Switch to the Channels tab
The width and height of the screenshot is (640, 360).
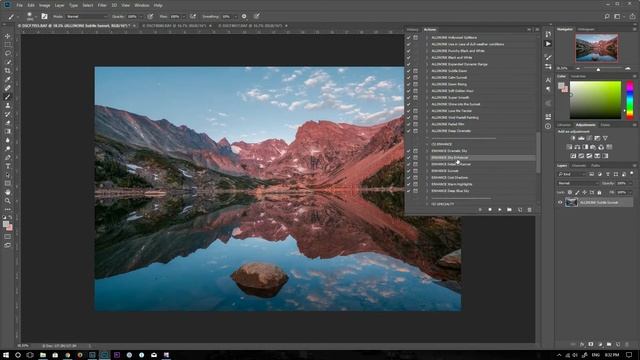(x=578, y=166)
